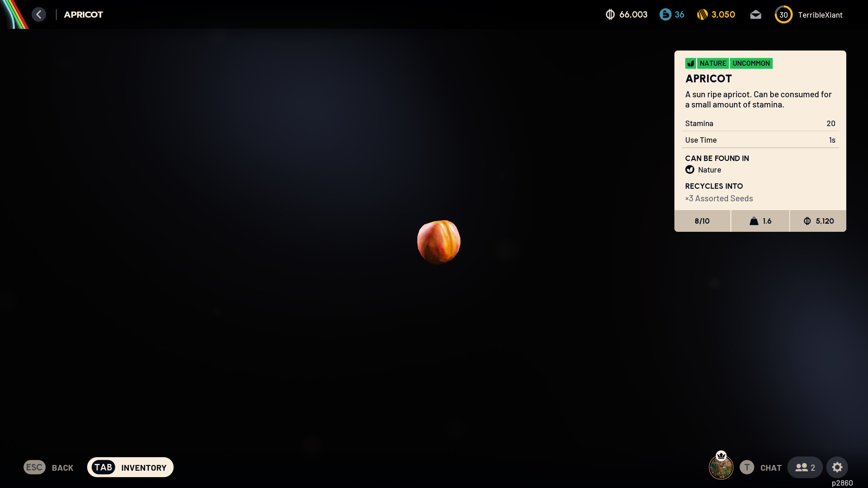Screen dimensions: 868x488
Task: Open the squad members list showing 2
Action: coord(805,467)
